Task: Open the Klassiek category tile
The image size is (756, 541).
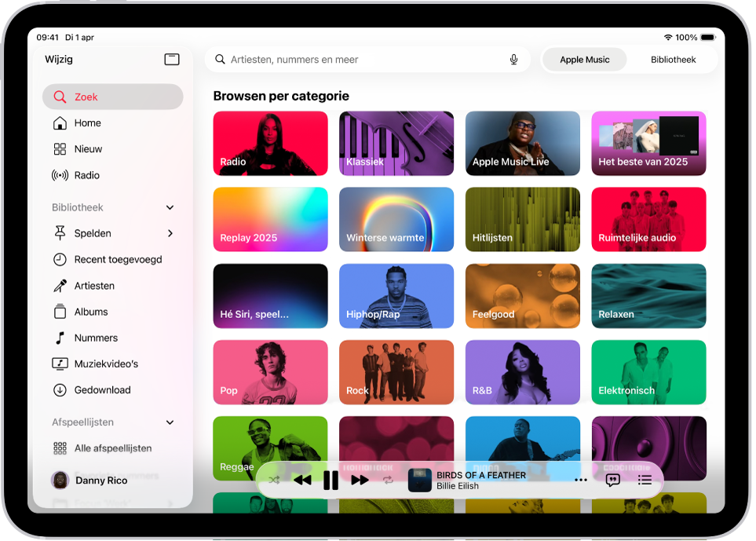Action: 396,143
